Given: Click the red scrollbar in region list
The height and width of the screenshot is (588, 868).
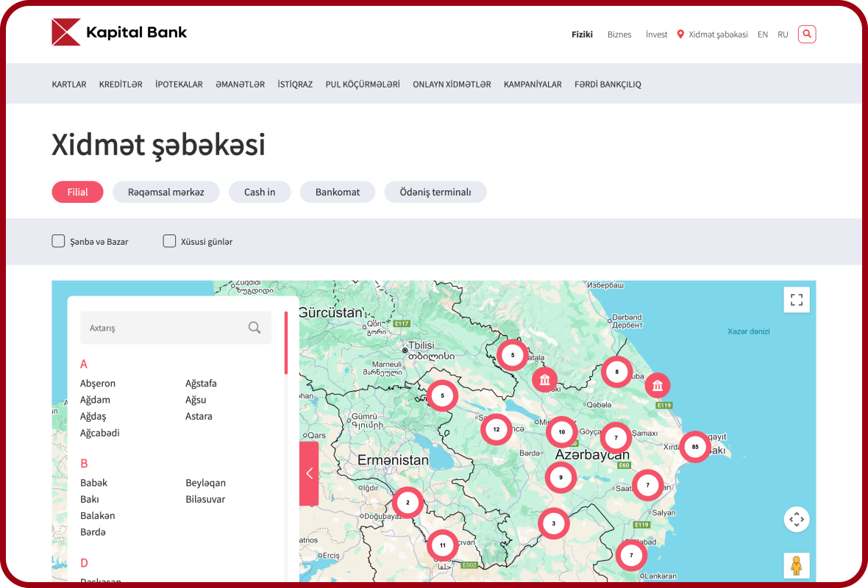Looking at the screenshot, I should click(286, 343).
